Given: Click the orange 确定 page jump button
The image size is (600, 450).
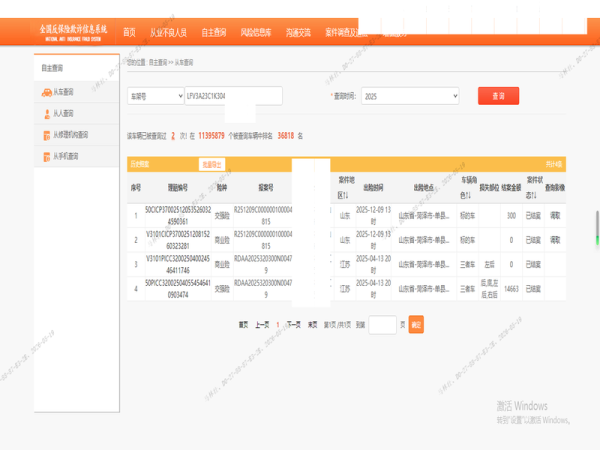Looking at the screenshot, I should click(416, 324).
